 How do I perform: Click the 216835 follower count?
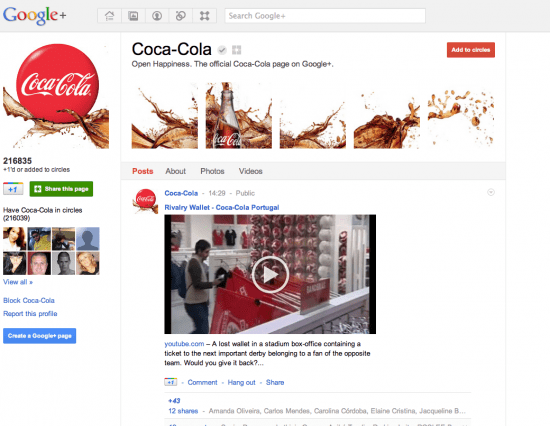point(18,161)
